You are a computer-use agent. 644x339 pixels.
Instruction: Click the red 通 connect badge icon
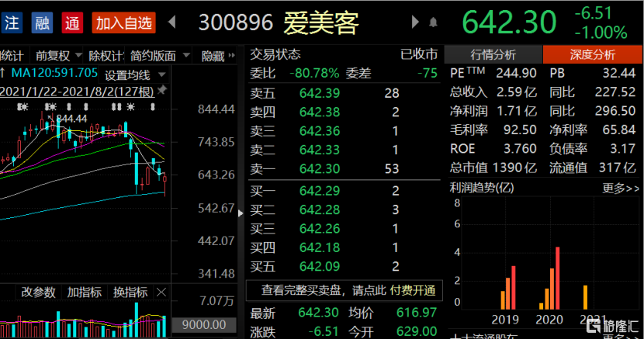click(72, 22)
